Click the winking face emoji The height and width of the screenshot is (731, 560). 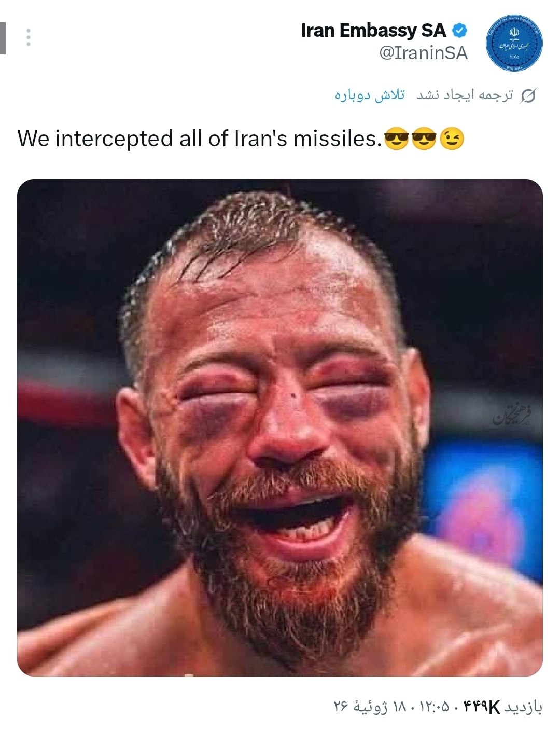click(x=452, y=139)
